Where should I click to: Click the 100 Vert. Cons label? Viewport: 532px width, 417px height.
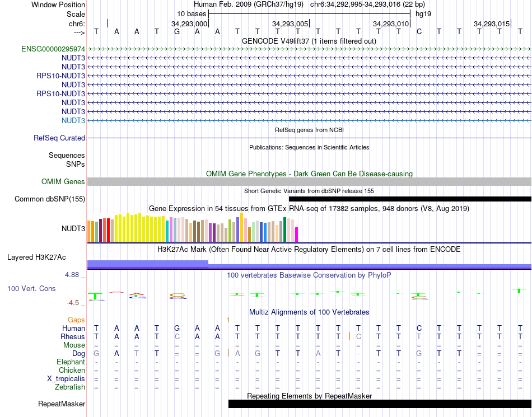pos(31,288)
